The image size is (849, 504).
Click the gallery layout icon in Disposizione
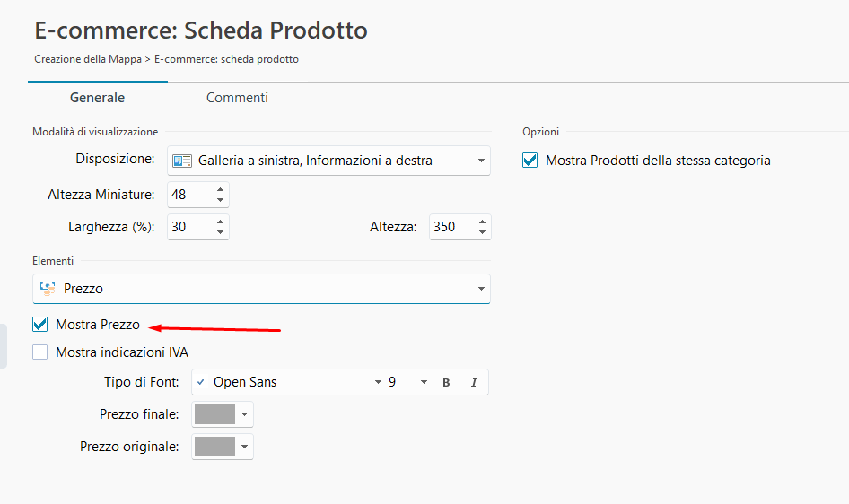(x=183, y=161)
